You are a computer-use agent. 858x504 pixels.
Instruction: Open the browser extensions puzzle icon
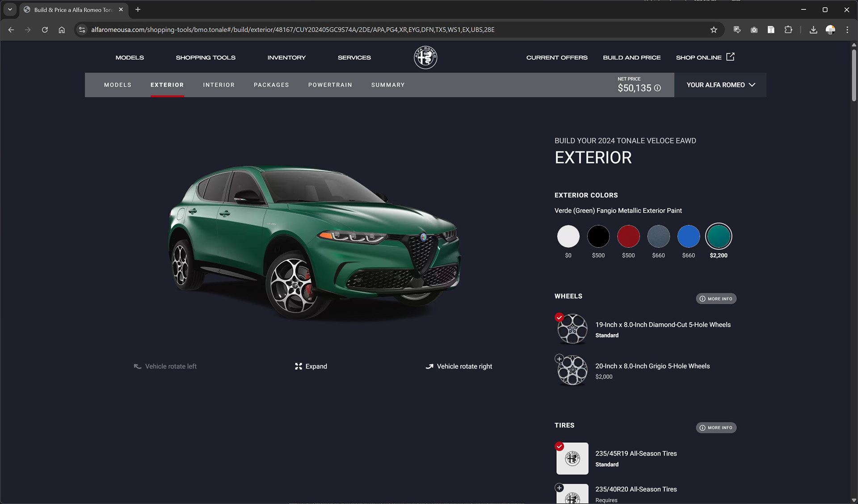pos(788,29)
